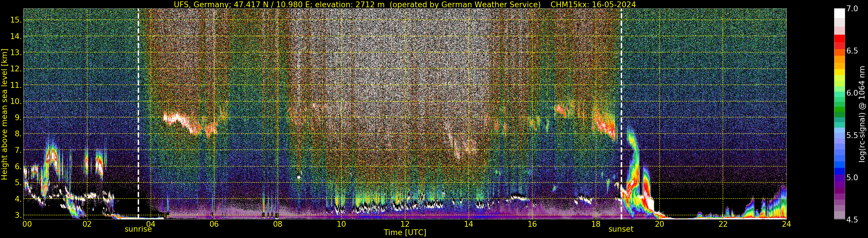Click the '12' time axis tick label

click(x=405, y=224)
